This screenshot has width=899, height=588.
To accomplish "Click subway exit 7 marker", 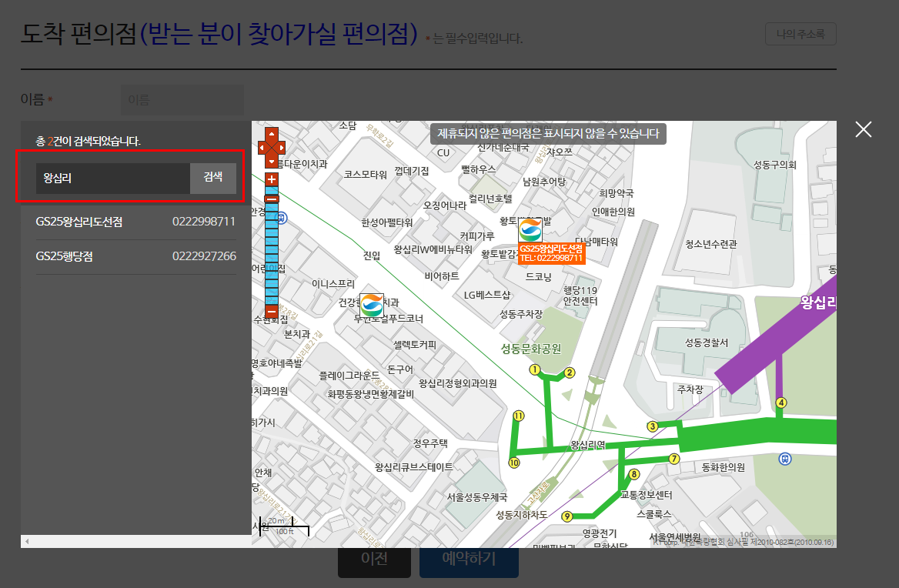I will coord(674,459).
